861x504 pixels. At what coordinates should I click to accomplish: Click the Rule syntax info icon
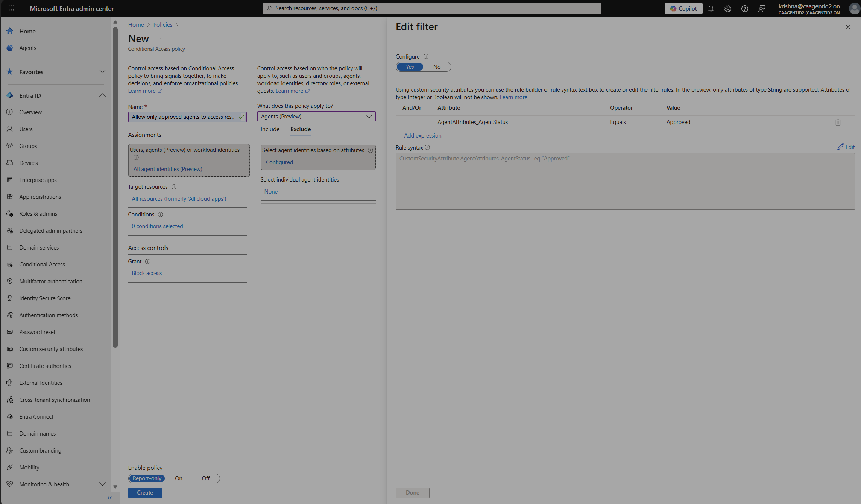click(427, 147)
